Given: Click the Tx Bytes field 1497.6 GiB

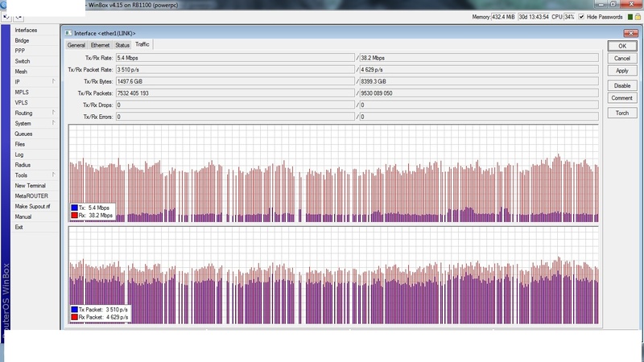Looking at the screenshot, I should click(235, 81).
